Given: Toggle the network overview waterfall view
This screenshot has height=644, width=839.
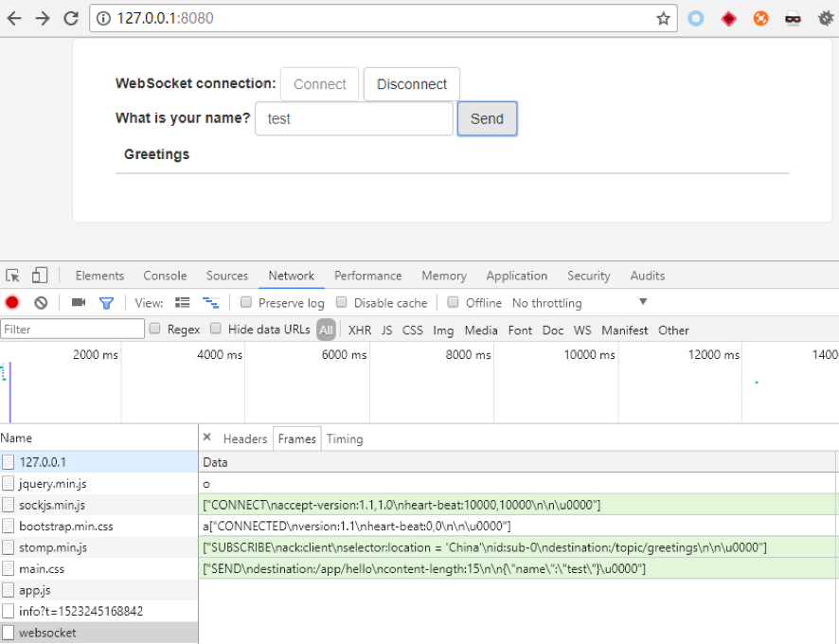Looking at the screenshot, I should [209, 301].
